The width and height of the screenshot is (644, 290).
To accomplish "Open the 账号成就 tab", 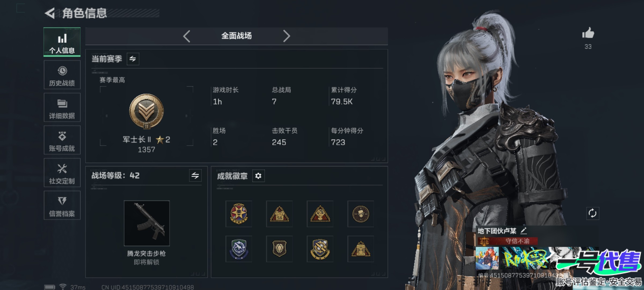I will pos(62,140).
